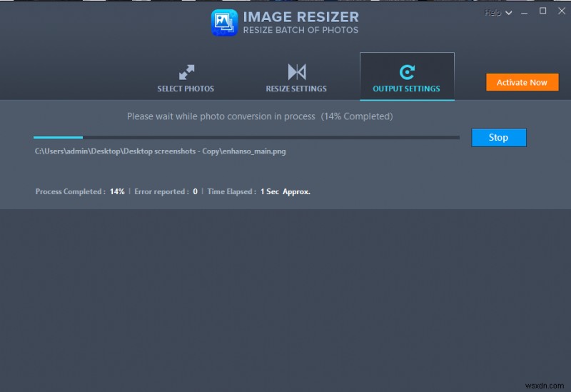Click the conversion progress bar
571x392 pixels.
click(x=246, y=137)
